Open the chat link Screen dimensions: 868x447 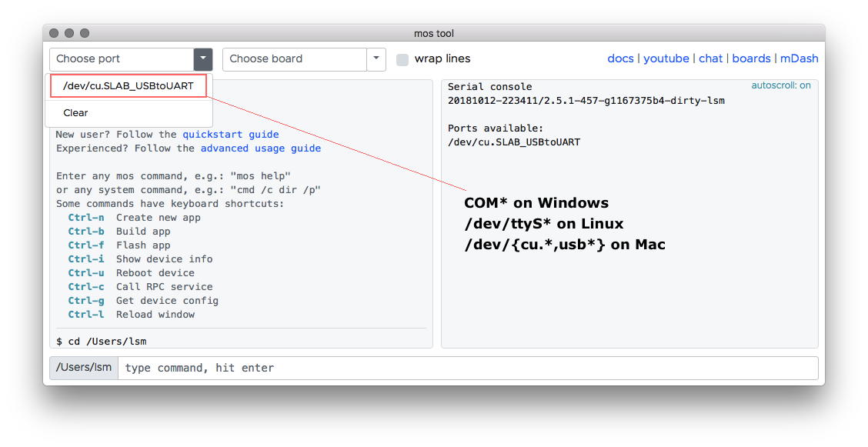[710, 58]
